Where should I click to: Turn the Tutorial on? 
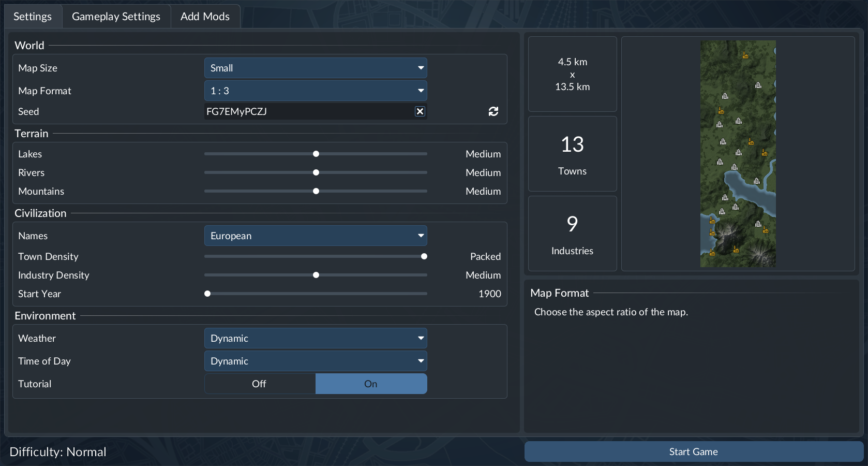(371, 384)
